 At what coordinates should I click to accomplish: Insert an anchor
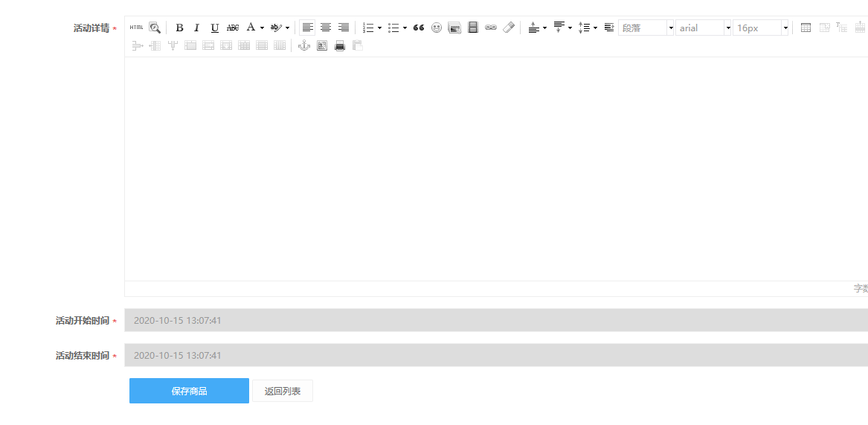[304, 45]
